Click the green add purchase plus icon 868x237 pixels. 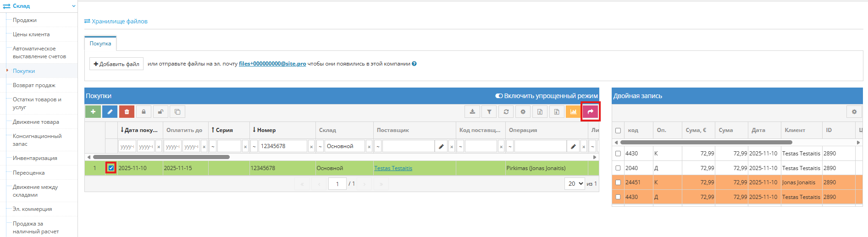(93, 111)
